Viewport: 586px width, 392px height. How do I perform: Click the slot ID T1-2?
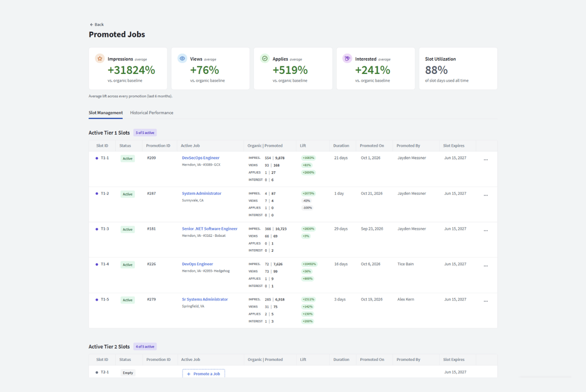(104, 193)
